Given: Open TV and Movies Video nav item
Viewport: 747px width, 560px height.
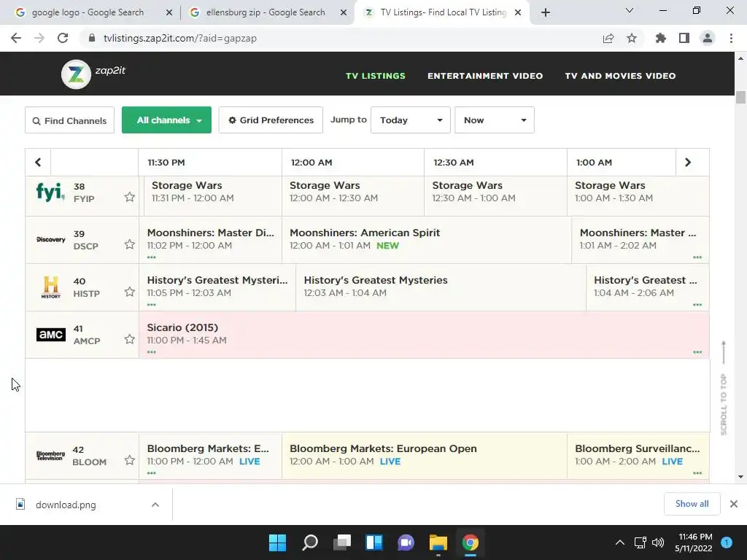Looking at the screenshot, I should pyautogui.click(x=620, y=76).
